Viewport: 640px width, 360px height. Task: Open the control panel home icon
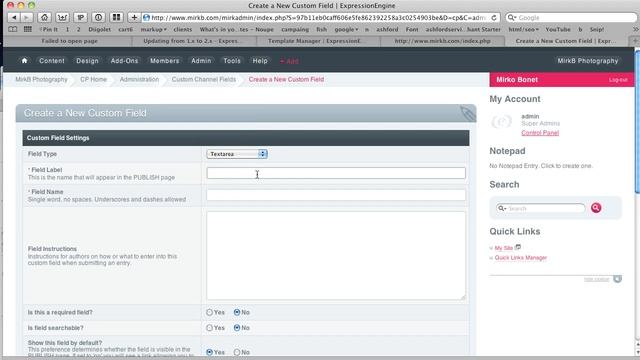(x=24, y=60)
